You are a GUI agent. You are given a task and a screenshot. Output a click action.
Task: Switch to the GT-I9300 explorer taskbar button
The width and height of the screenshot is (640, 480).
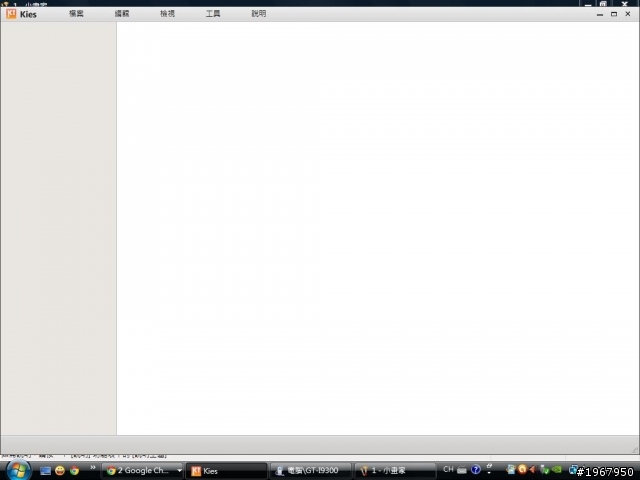coord(311,471)
